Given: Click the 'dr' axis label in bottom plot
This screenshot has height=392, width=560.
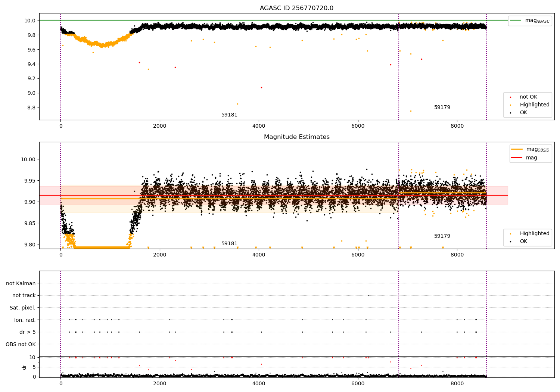Looking at the screenshot, I should pos(24,367).
